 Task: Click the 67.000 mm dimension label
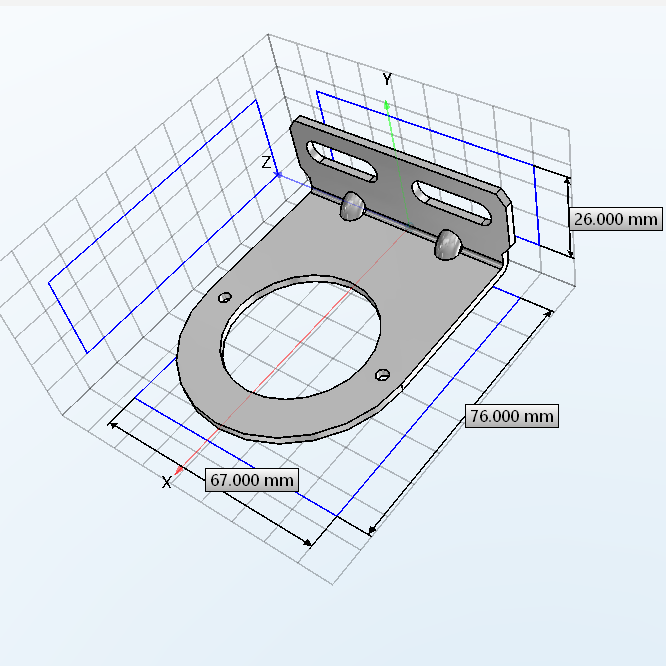click(x=252, y=480)
